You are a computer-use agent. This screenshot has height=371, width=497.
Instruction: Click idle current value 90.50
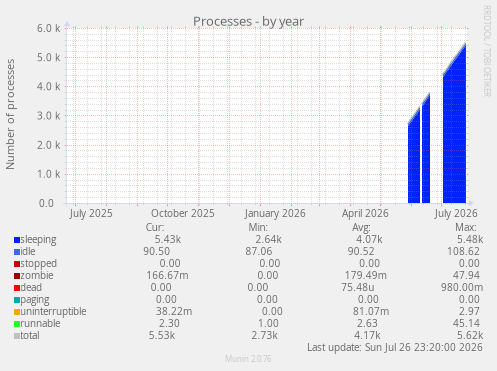(157, 251)
